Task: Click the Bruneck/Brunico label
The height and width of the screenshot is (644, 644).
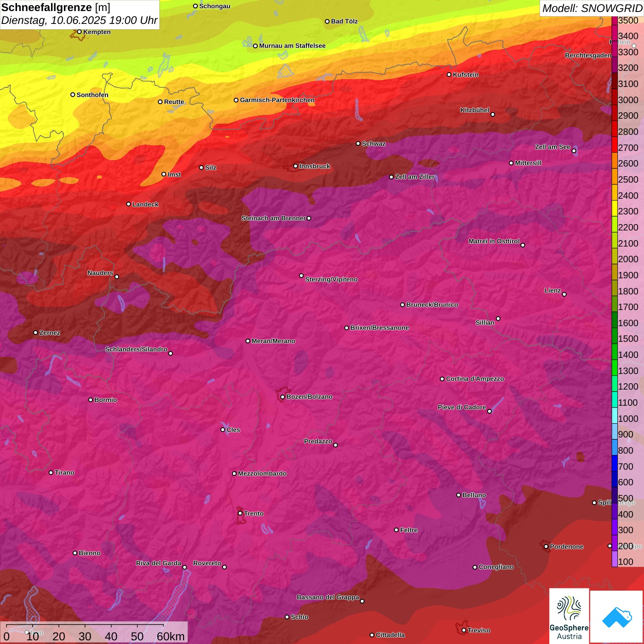Action: 432,305
